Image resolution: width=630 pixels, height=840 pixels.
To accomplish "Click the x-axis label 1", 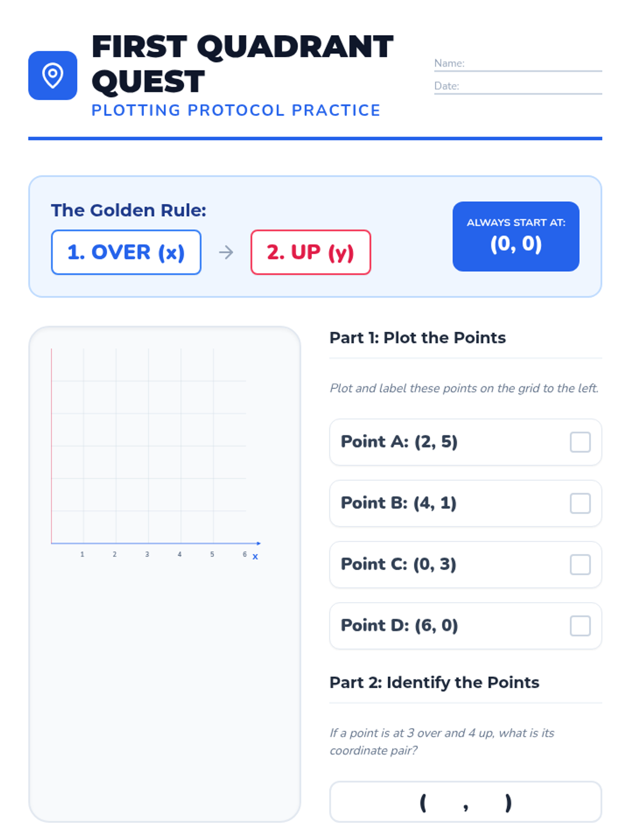I will (x=82, y=554).
